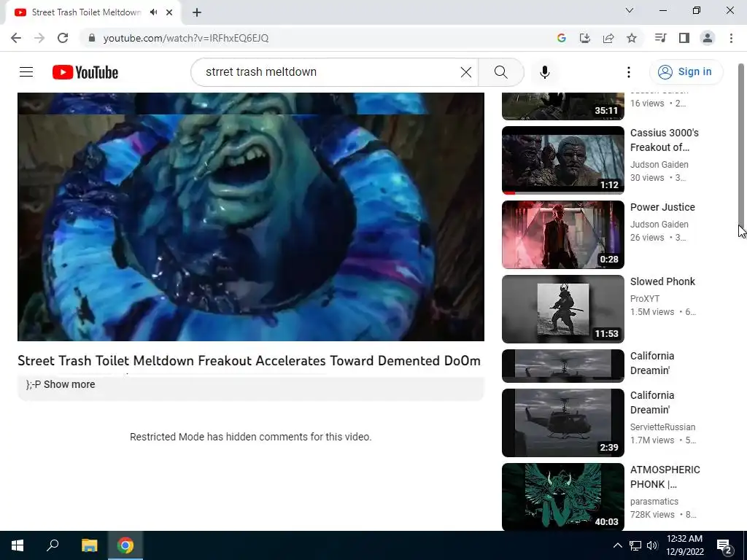Click Chrome icon in taskbar
The height and width of the screenshot is (560, 747).
(125, 545)
